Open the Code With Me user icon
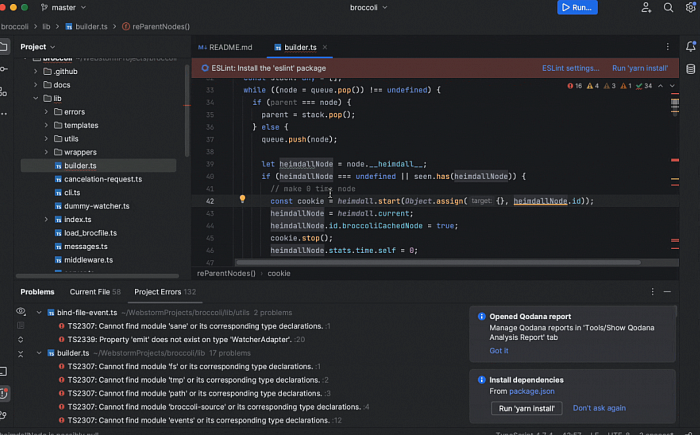The height and width of the screenshot is (435, 700). (646, 8)
